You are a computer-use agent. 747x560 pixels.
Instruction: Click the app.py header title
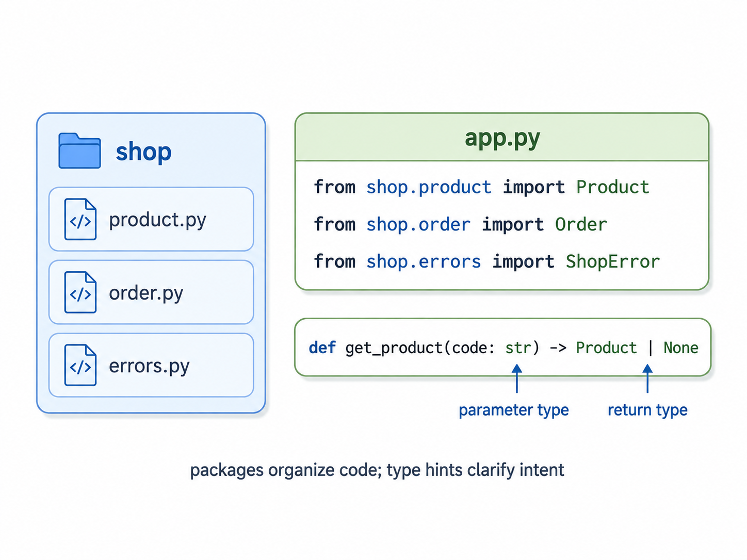pos(502,138)
